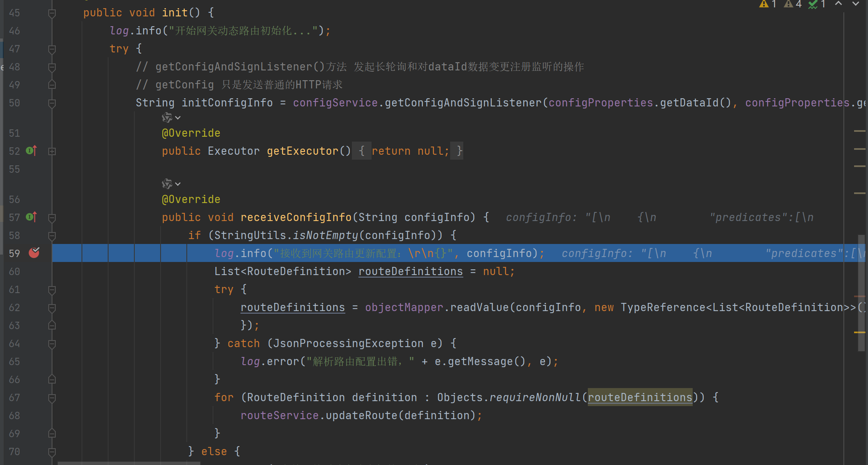This screenshot has width=868, height=465.
Task: Collapse receiveConfigInfo method at line 57
Action: (52, 218)
